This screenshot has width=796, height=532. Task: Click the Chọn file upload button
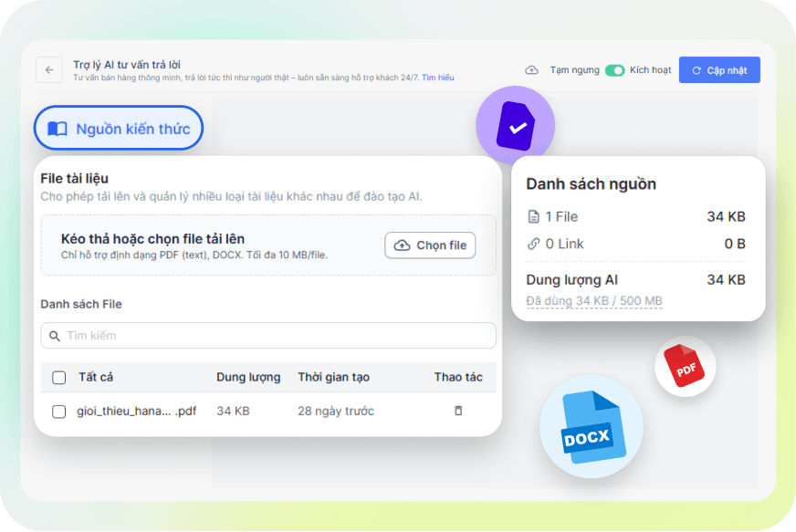tap(430, 245)
